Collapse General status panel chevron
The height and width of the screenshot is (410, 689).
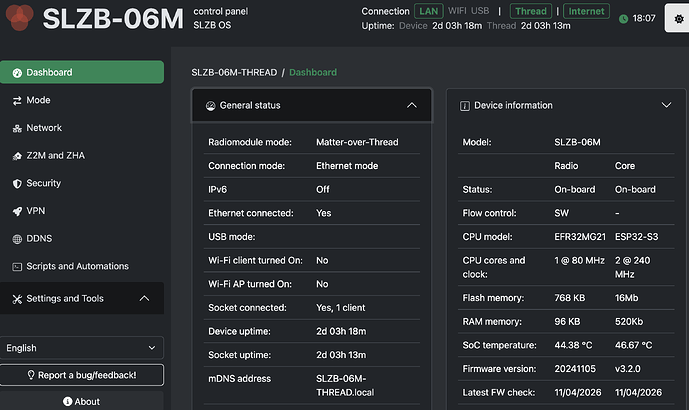pyautogui.click(x=412, y=105)
